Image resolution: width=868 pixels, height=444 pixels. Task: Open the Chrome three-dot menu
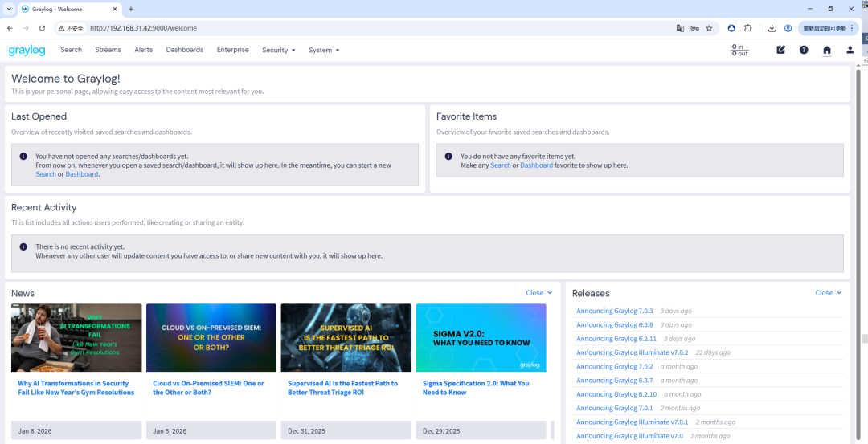click(852, 28)
